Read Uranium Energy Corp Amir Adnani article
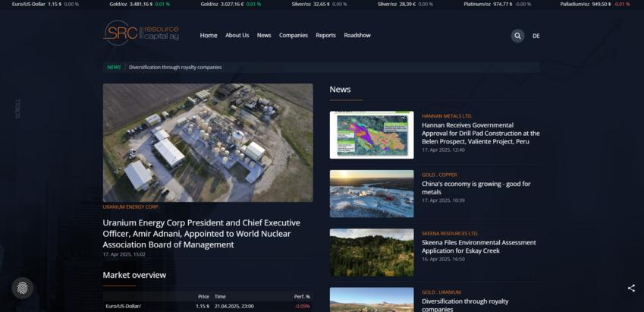This screenshot has height=312, width=644. (201, 234)
